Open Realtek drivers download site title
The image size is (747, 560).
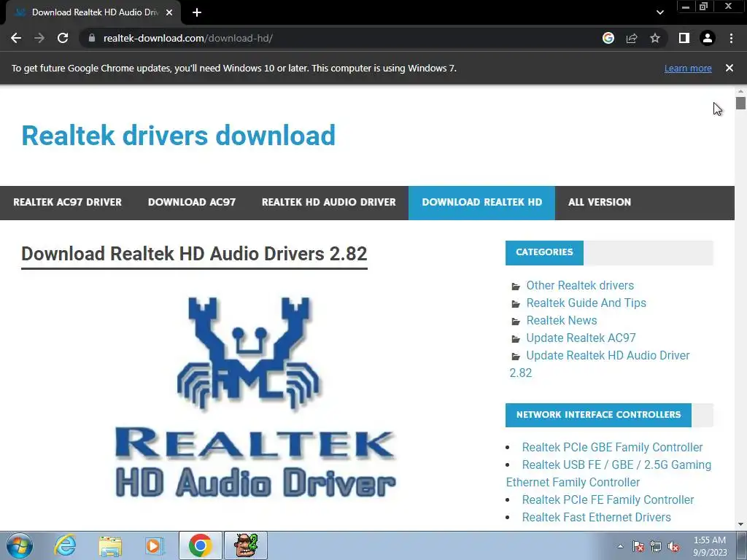(178, 135)
